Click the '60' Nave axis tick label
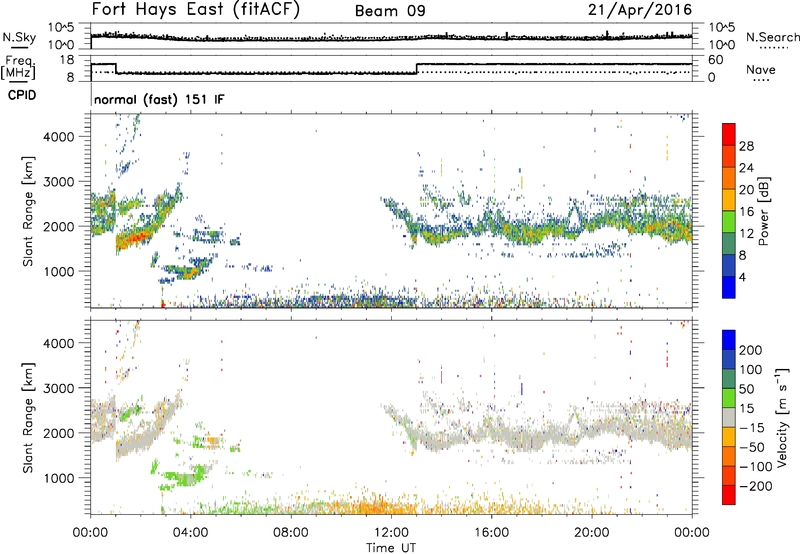The width and height of the screenshot is (800, 554). click(x=715, y=60)
